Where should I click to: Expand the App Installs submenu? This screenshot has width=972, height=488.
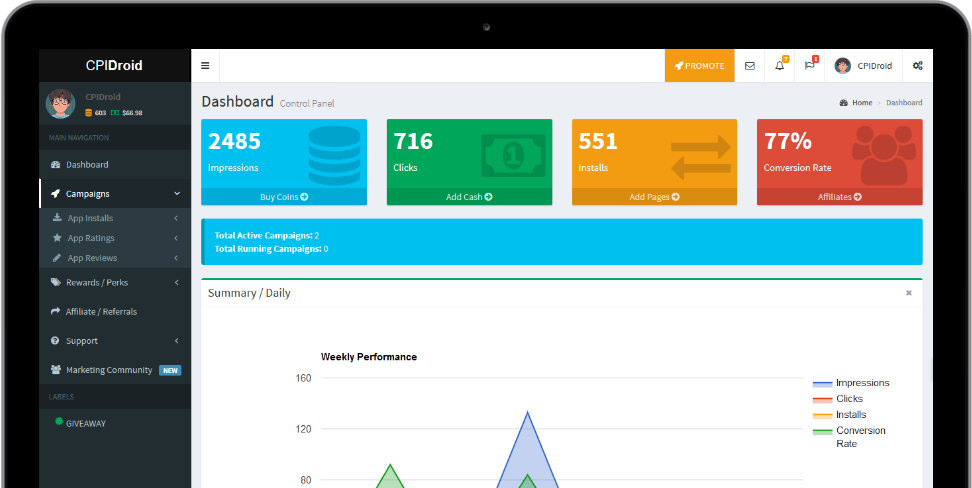pos(115,218)
